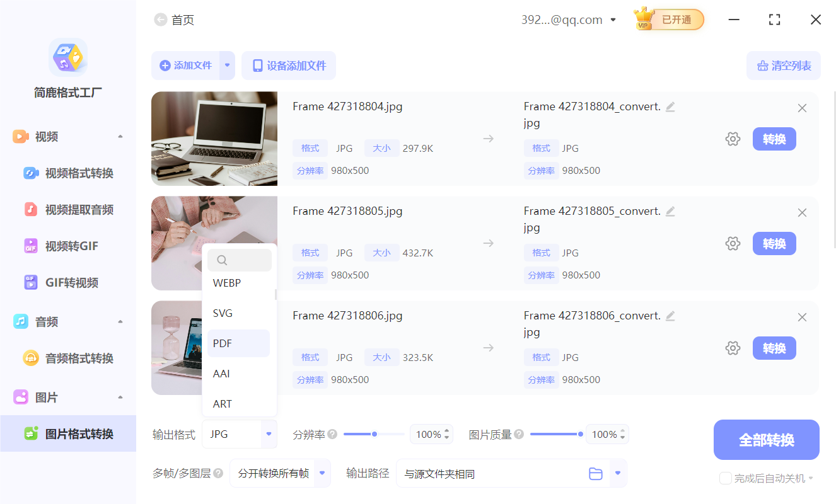Collapse the 音频 sidebar section
This screenshot has height=504, width=836.
coord(120,321)
